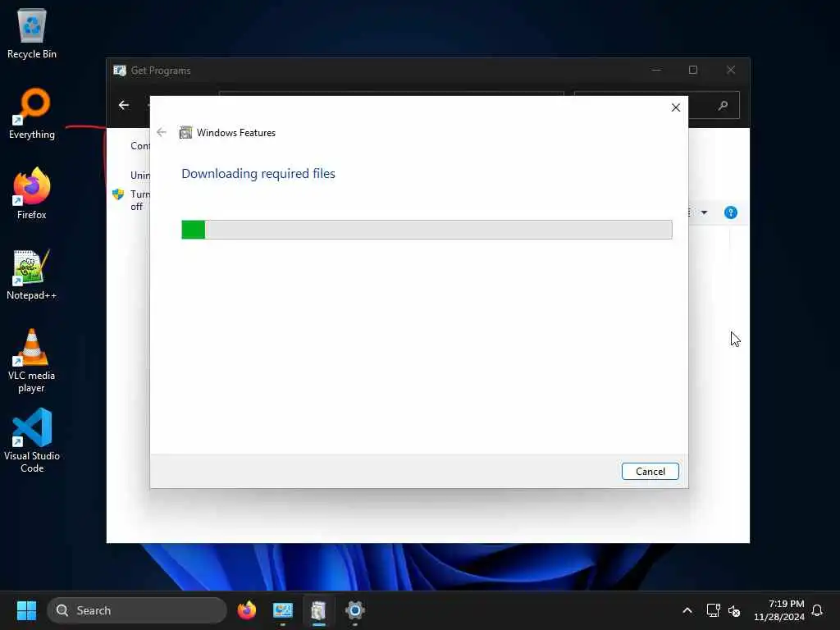Show hidden system tray icons
This screenshot has height=630, width=840.
tap(687, 610)
